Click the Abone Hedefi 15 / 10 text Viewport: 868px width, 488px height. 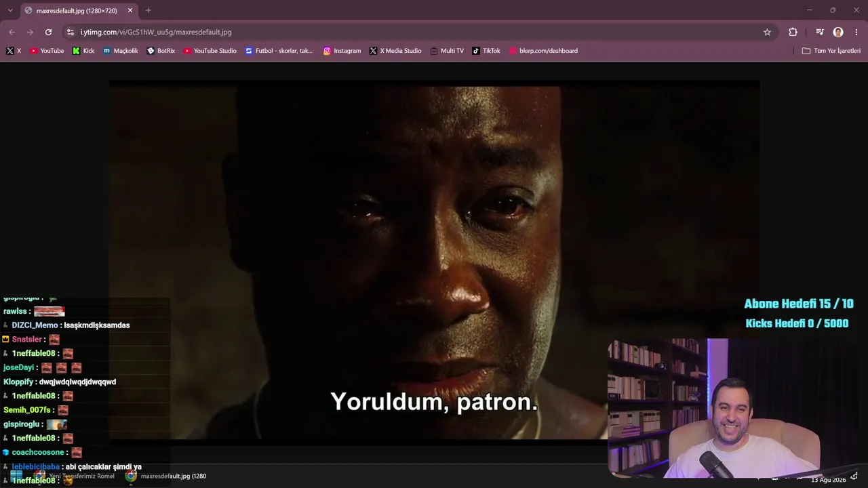(799, 304)
